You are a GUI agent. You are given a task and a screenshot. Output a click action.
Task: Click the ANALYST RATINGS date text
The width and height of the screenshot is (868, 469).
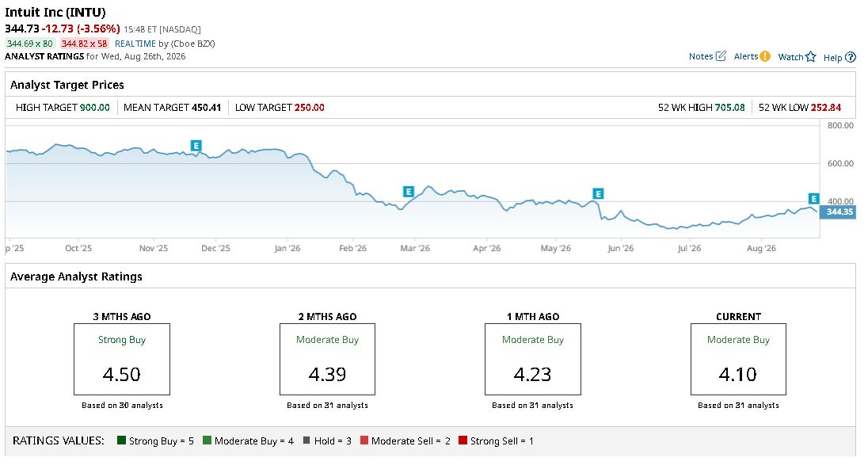[x=95, y=56]
